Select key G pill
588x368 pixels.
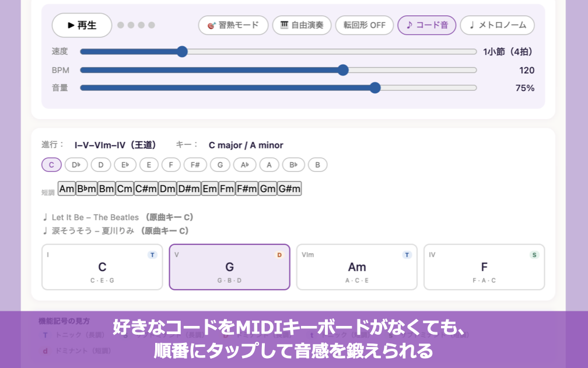click(220, 165)
